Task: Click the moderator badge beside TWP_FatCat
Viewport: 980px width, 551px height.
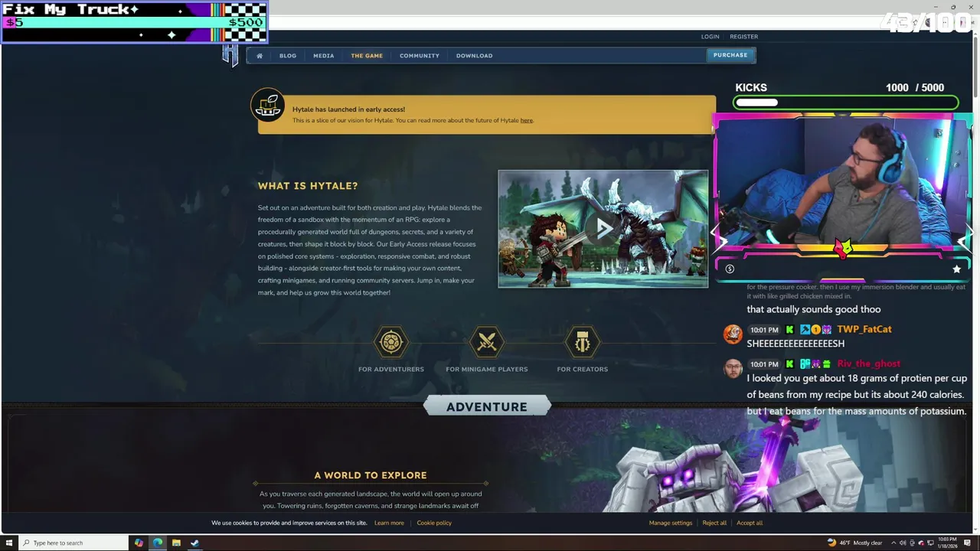Action: click(x=805, y=329)
